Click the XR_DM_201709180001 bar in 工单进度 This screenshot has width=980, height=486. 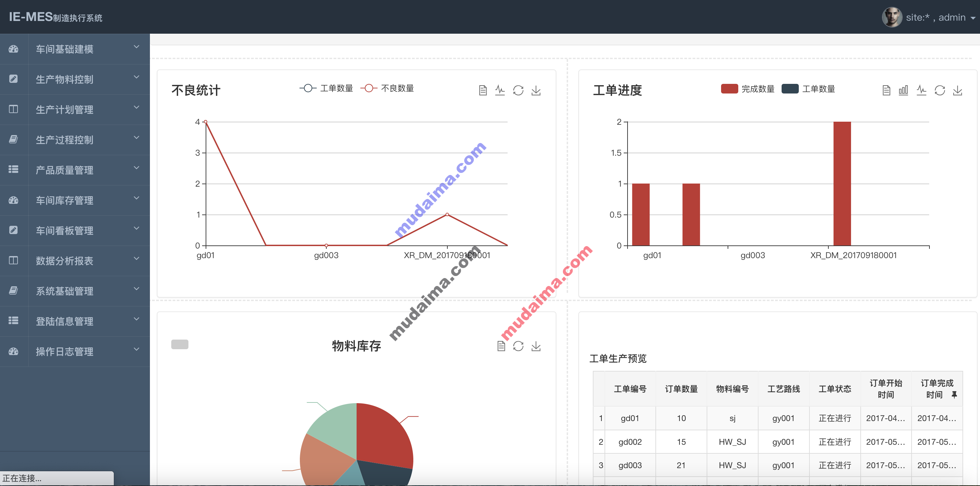click(x=842, y=184)
